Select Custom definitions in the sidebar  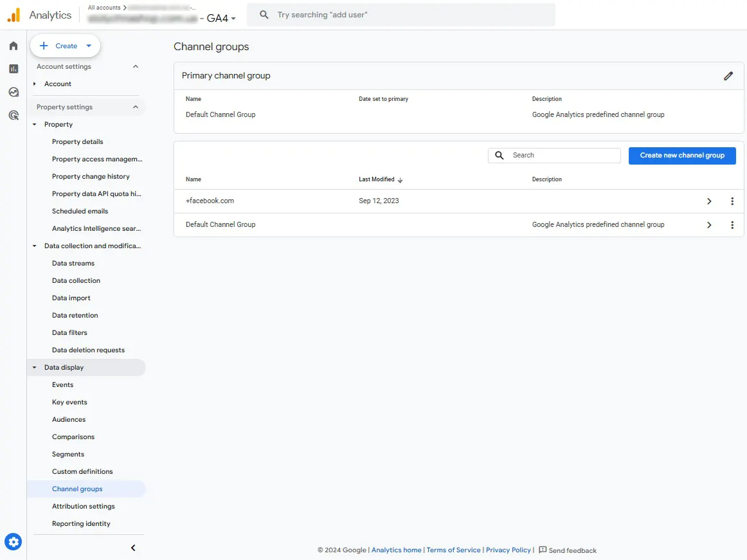pyautogui.click(x=82, y=471)
